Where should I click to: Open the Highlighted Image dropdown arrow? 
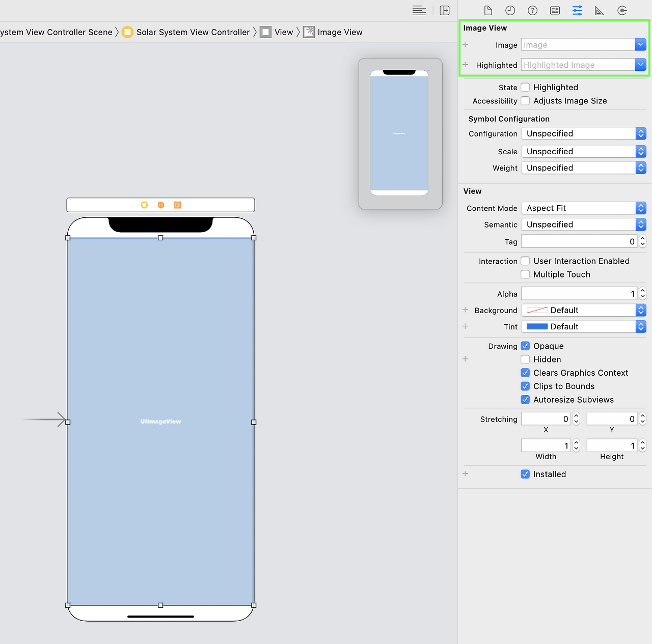coord(641,65)
